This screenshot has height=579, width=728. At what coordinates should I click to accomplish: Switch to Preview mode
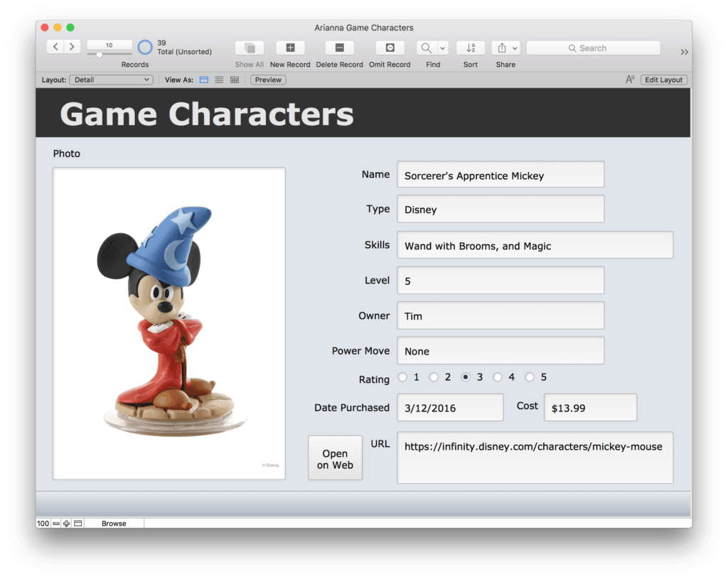268,80
